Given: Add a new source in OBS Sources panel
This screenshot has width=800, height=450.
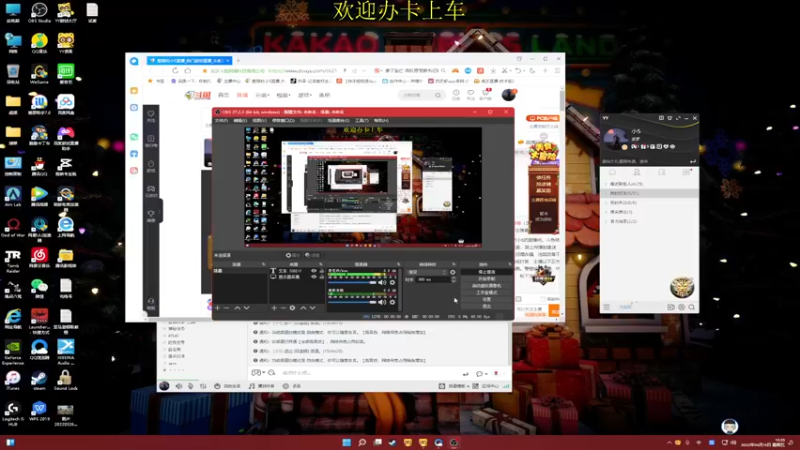Looking at the screenshot, I should point(274,308).
